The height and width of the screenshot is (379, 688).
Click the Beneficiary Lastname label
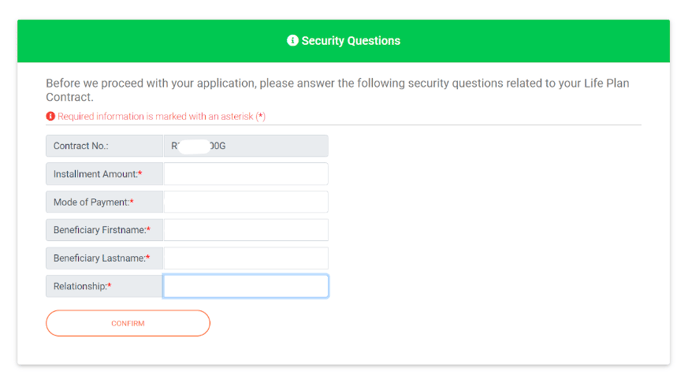99,258
